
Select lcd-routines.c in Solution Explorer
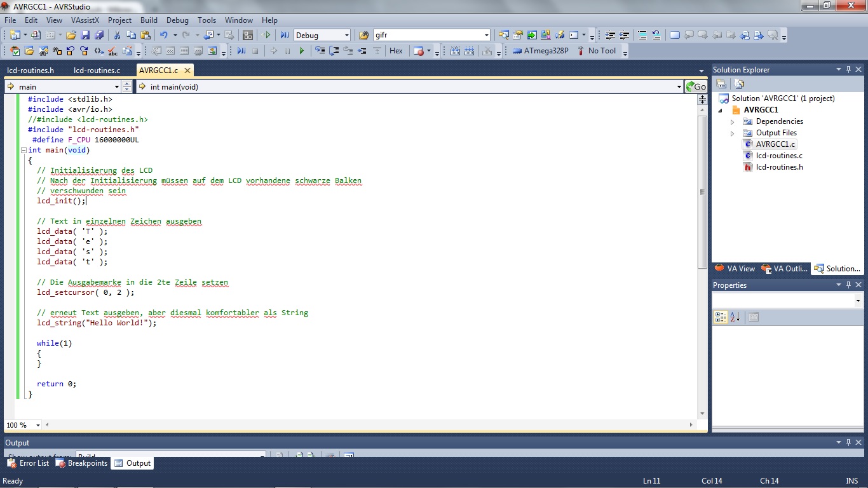779,156
